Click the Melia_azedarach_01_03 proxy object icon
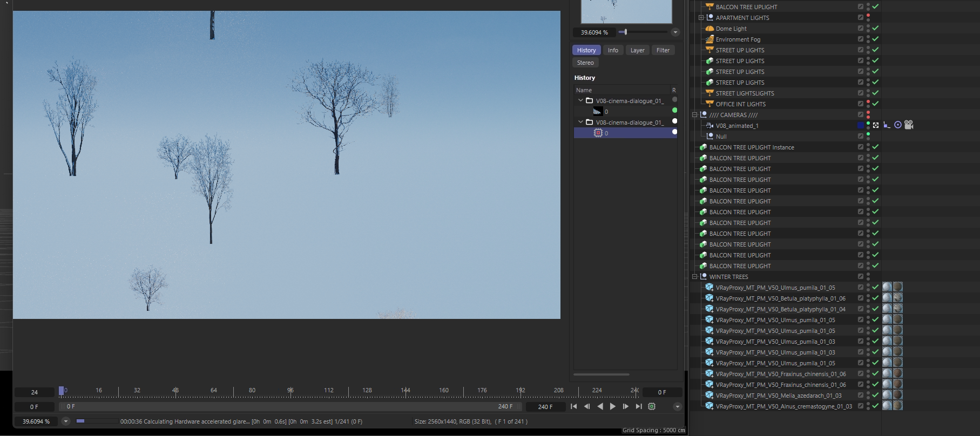The image size is (980, 436). [x=709, y=396]
